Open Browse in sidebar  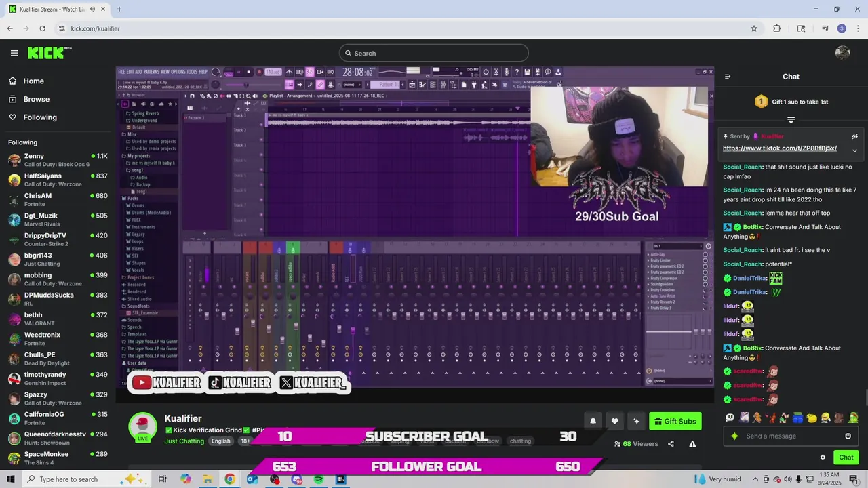point(28,99)
